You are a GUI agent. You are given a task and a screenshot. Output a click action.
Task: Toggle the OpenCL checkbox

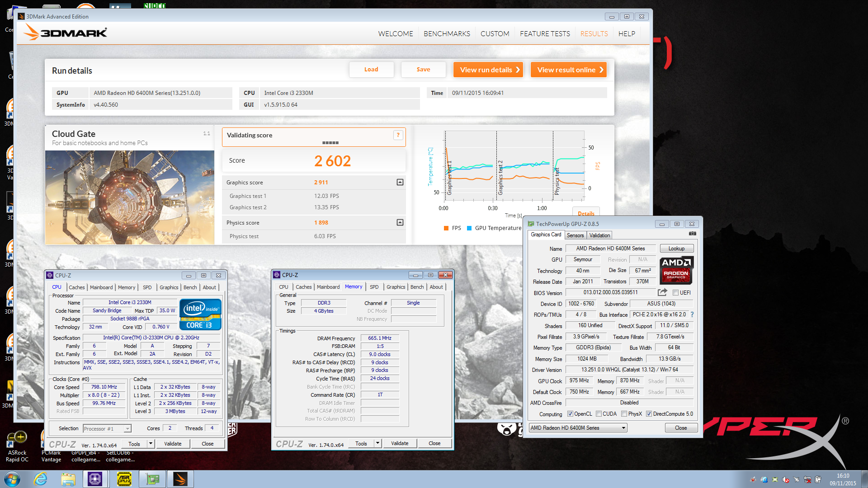tap(570, 414)
